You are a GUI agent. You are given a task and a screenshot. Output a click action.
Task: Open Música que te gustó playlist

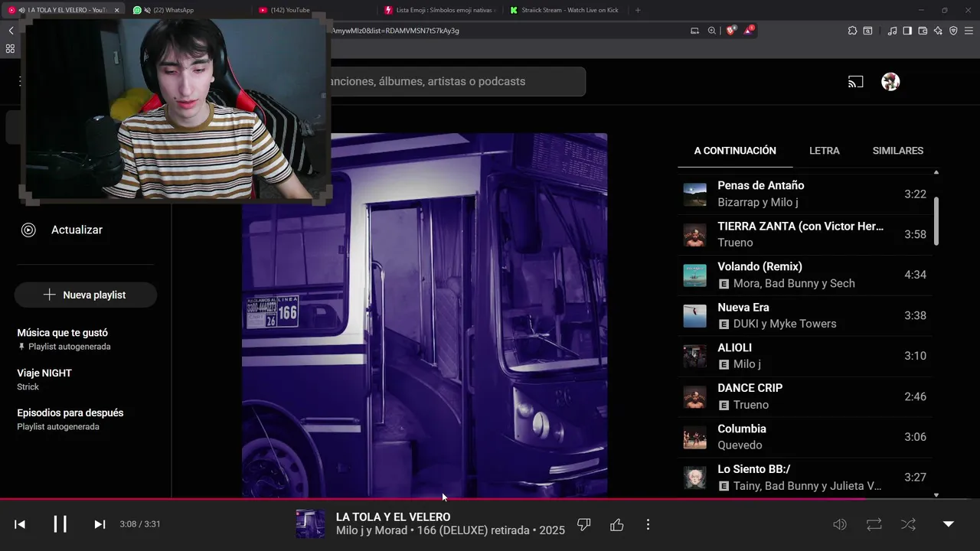point(64,339)
